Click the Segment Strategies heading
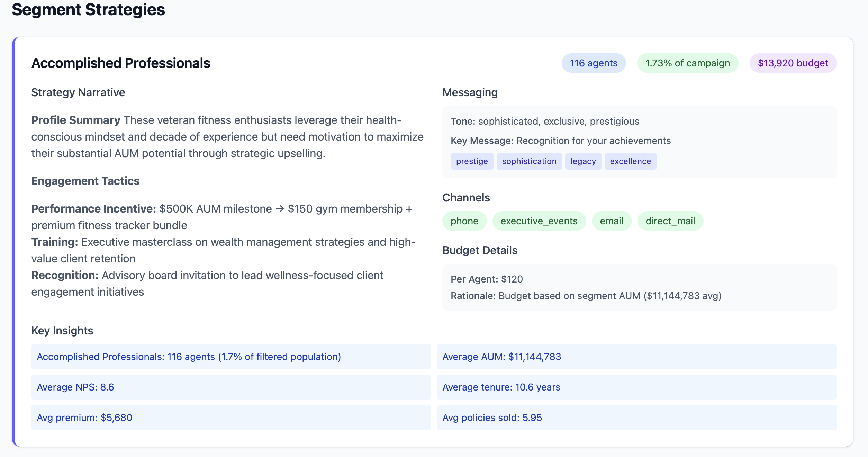 pos(88,10)
